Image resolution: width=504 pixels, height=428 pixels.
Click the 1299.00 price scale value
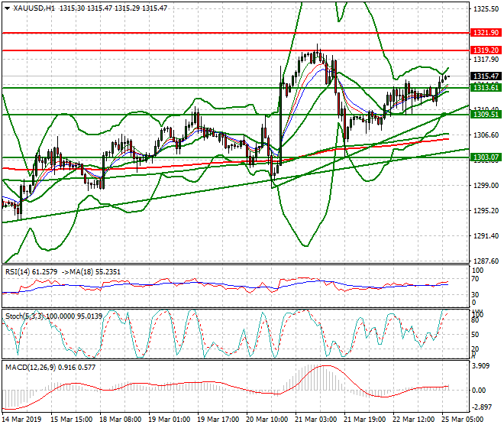pyautogui.click(x=486, y=186)
